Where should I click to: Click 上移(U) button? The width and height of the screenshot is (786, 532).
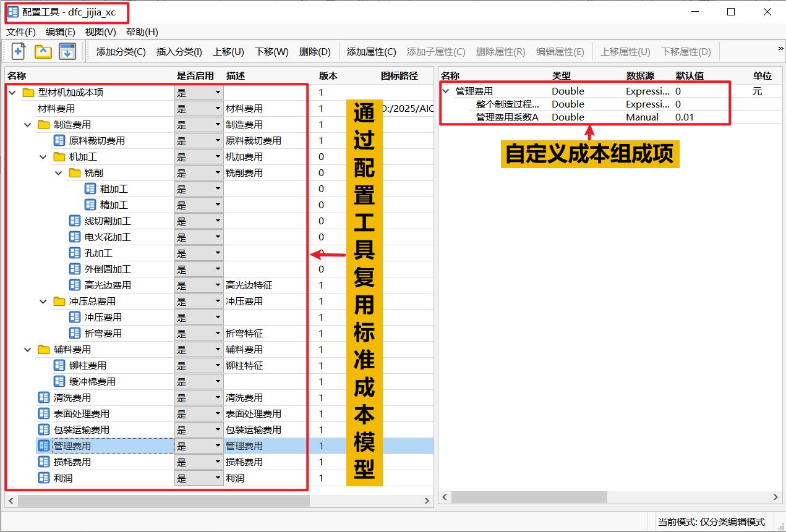point(229,52)
